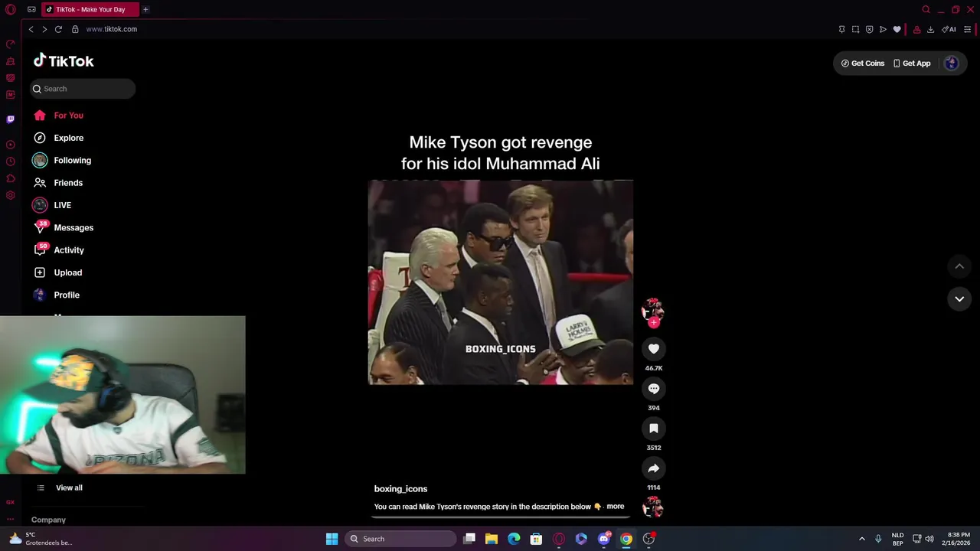Open the spinning sound disc below share
This screenshot has width=980, height=551.
pos(653,507)
